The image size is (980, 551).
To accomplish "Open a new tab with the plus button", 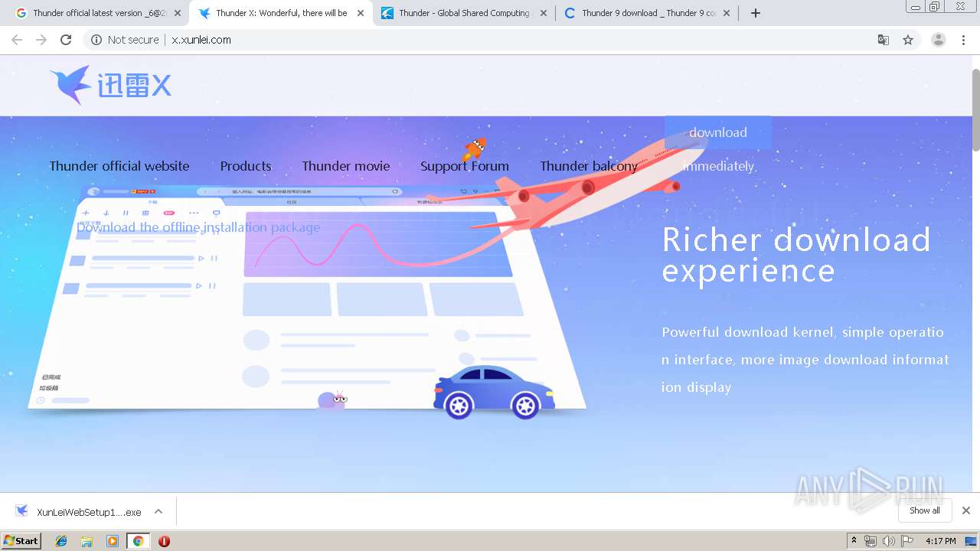I will pyautogui.click(x=756, y=13).
